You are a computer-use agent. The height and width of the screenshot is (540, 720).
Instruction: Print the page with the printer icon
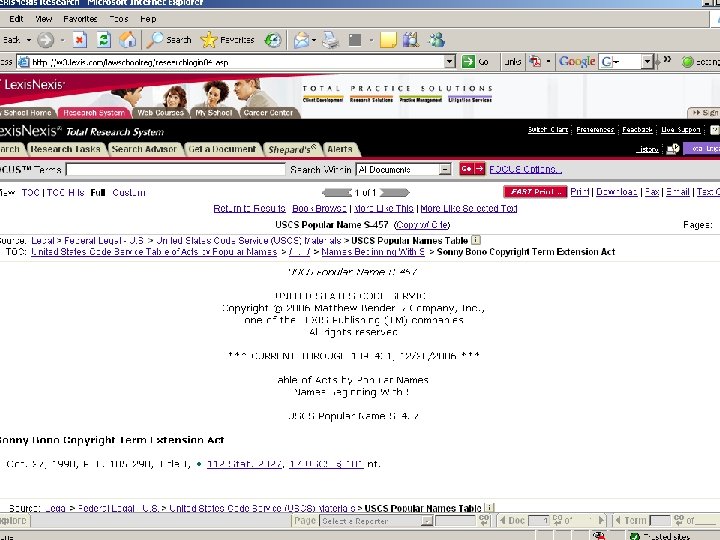pyautogui.click(x=330, y=40)
